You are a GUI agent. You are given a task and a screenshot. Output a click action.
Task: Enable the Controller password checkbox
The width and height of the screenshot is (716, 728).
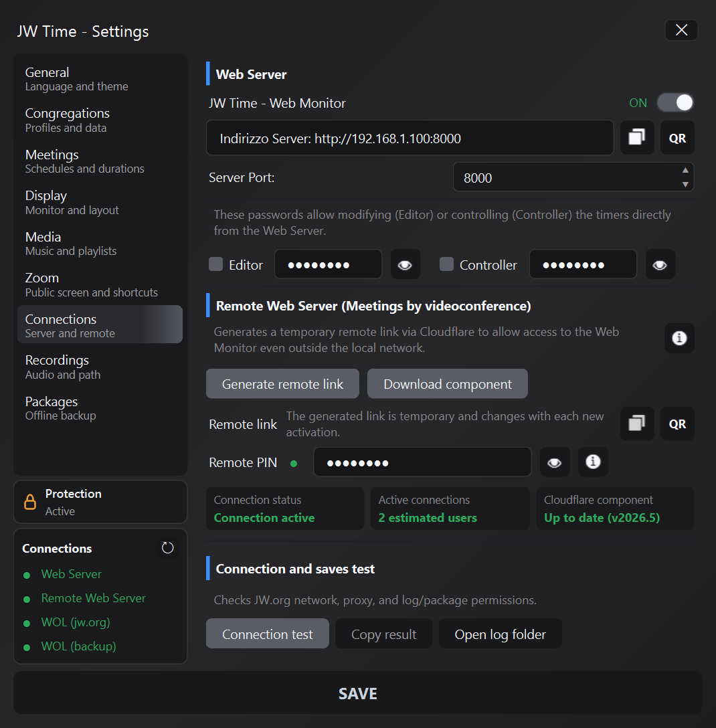[447, 264]
